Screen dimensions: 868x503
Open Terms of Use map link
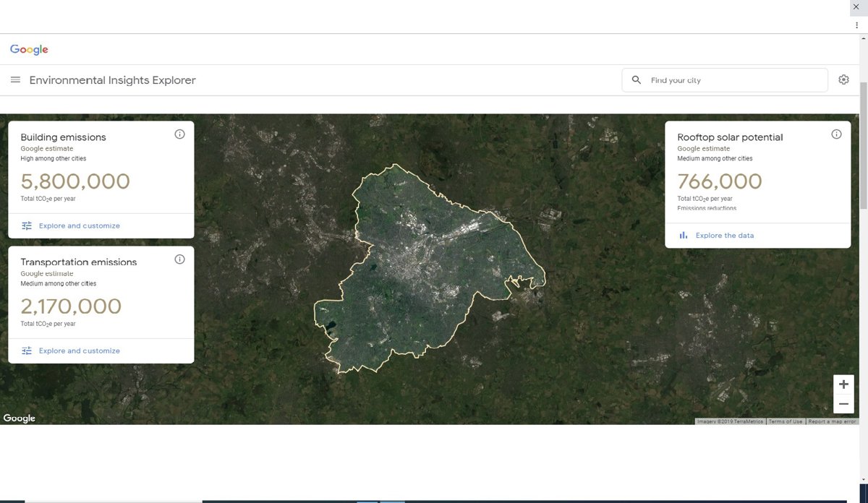785,421
